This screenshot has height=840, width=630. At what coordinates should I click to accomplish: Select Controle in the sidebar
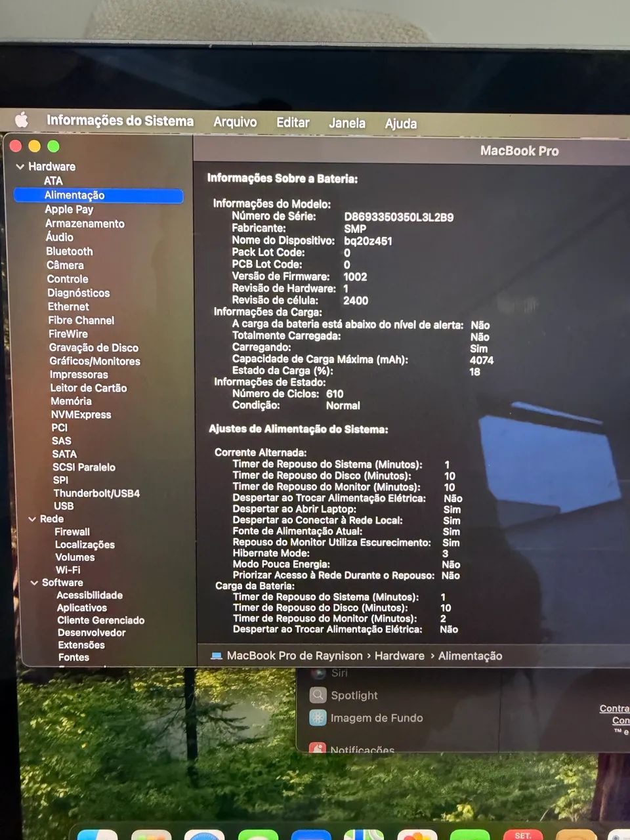68,279
